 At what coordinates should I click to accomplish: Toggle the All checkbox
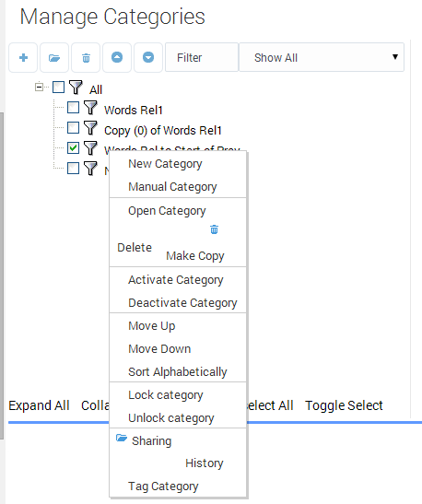pyautogui.click(x=58, y=88)
